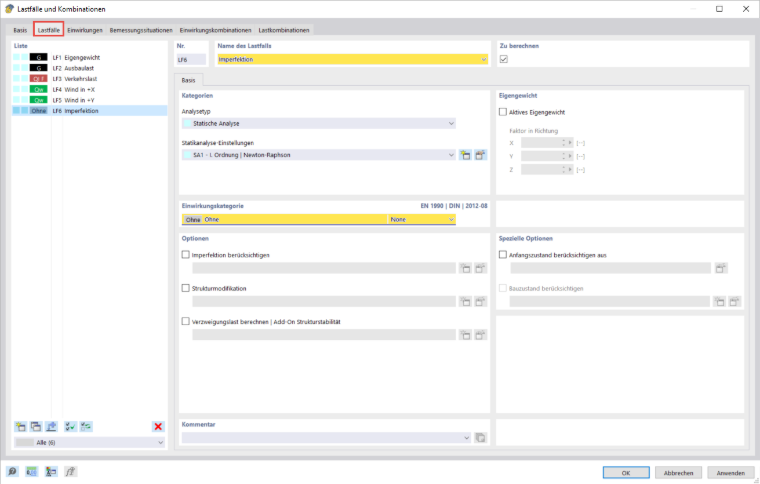Go to Einwirkungskombinationen tab
Viewport: 760px width, 484px height.
point(215,30)
